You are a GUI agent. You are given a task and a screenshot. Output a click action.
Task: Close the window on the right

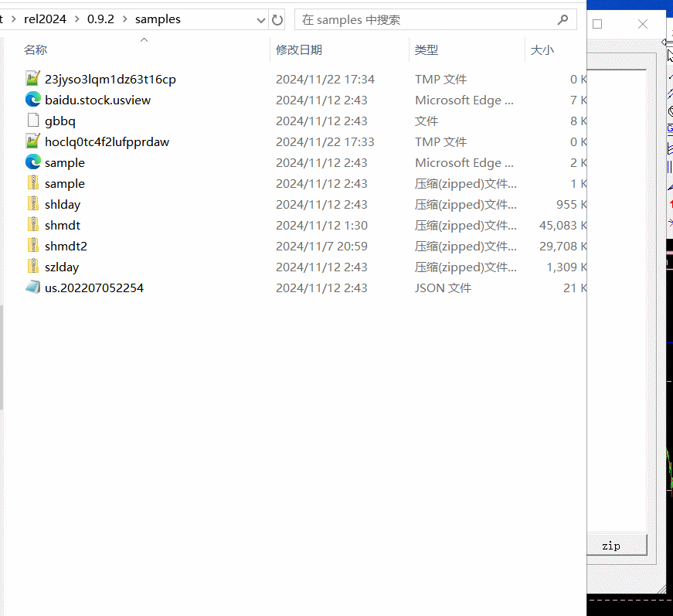coord(643,24)
